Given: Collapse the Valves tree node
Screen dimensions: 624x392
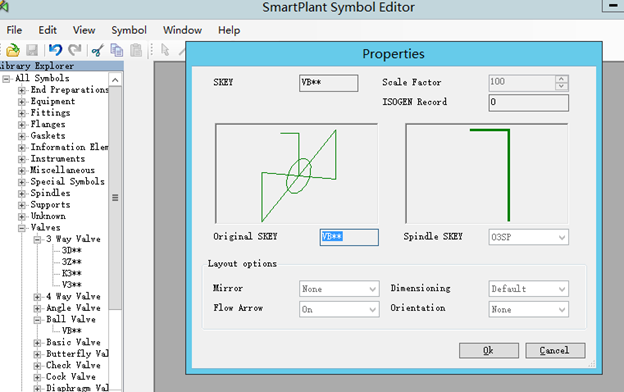Looking at the screenshot, I should 21,228.
